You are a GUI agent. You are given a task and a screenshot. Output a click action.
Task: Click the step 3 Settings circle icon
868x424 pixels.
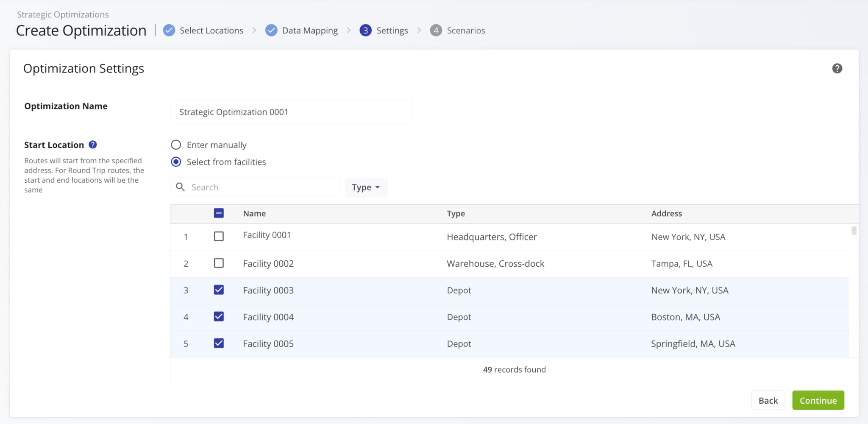pos(365,31)
